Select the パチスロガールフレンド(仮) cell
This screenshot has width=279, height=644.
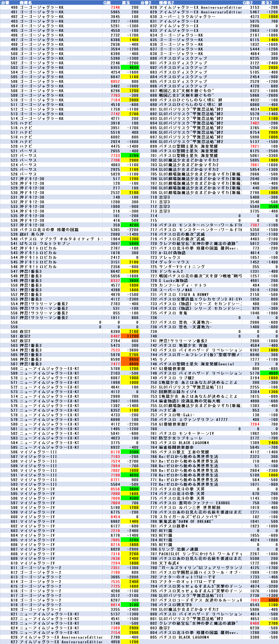pyautogui.click(x=200, y=355)
